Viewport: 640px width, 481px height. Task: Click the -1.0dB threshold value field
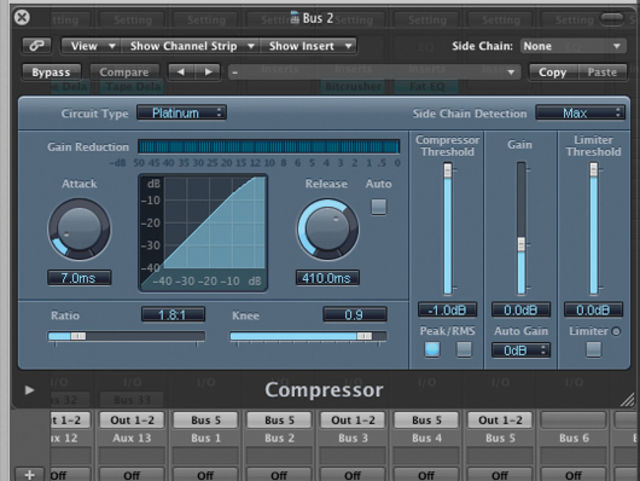pos(447,310)
